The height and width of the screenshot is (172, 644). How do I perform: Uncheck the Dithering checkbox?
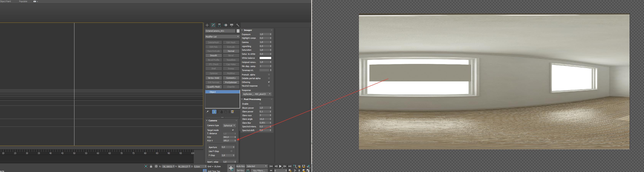pos(269,82)
